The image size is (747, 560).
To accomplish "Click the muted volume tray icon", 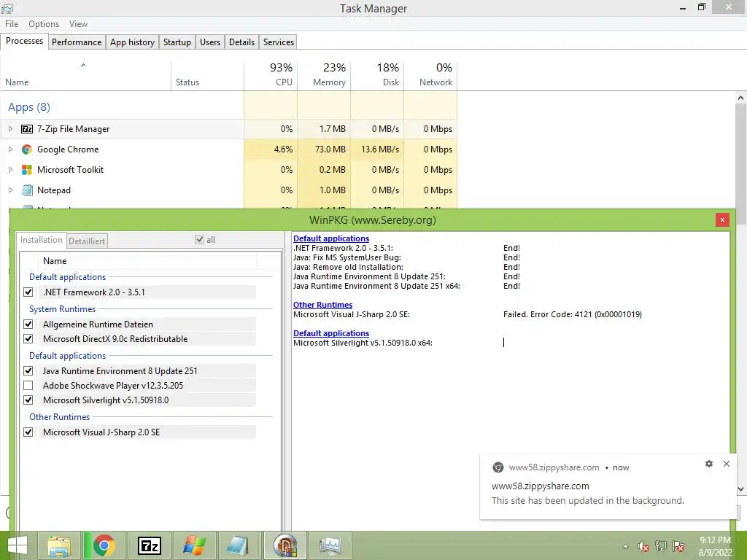I will [643, 546].
